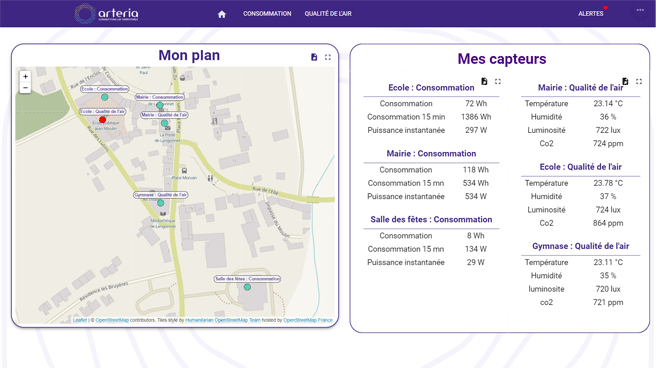656x368 pixels.
Task: Select the red Ecole Qualité de l'air marker
Action: point(102,120)
